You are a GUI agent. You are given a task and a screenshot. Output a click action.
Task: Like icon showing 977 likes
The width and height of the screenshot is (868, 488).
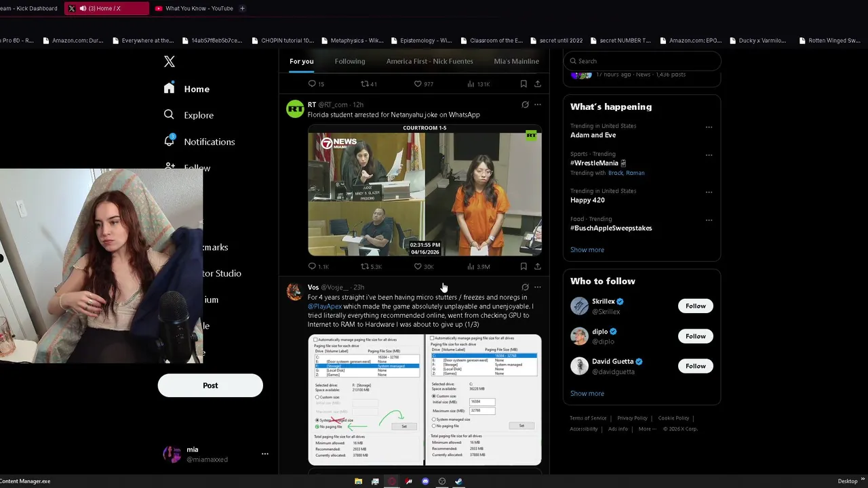coord(418,83)
